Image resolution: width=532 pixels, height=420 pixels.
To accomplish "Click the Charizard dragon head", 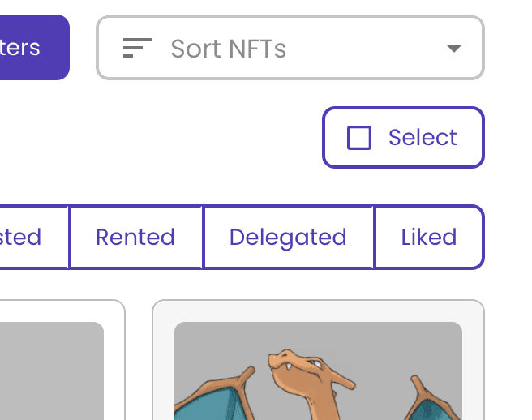I will point(298,366).
